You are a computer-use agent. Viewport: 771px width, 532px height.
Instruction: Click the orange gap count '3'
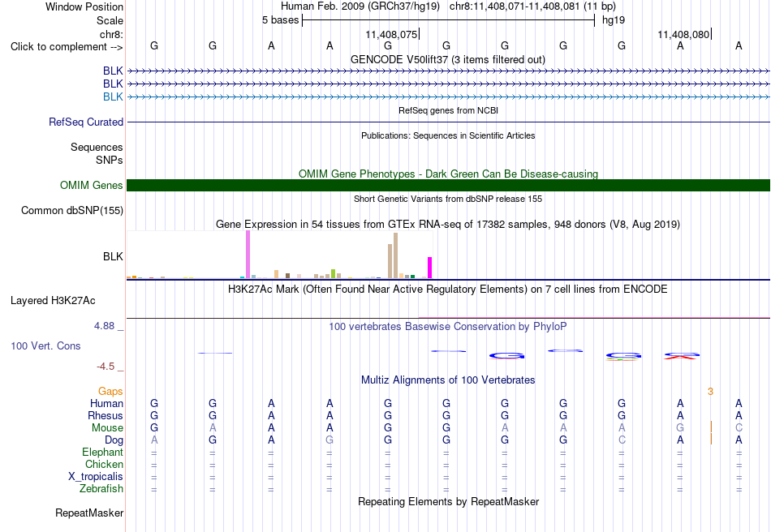(x=710, y=392)
